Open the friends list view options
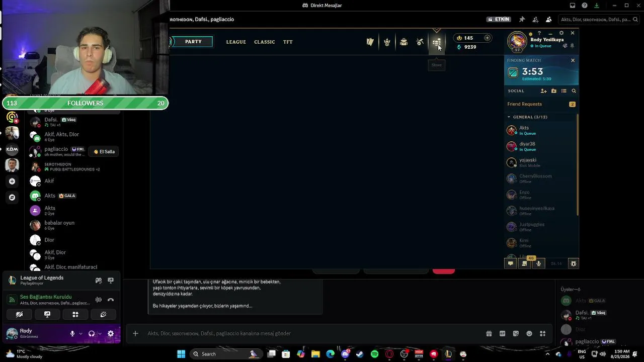Image resolution: width=644 pixels, height=362 pixels. click(564, 91)
